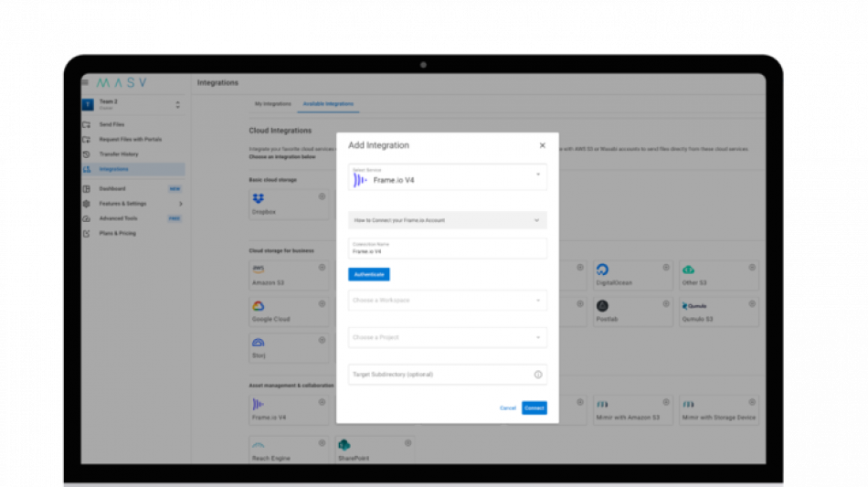This screenshot has width=868, height=487.
Task: Click the Reach Engine logo icon
Action: click(x=259, y=445)
